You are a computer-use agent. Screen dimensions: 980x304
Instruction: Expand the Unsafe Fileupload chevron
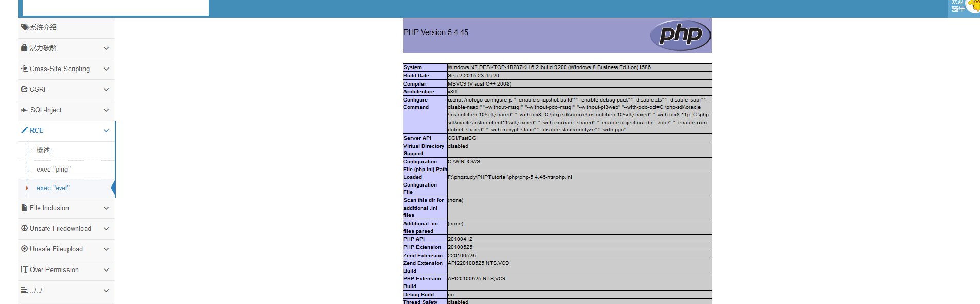point(106,249)
